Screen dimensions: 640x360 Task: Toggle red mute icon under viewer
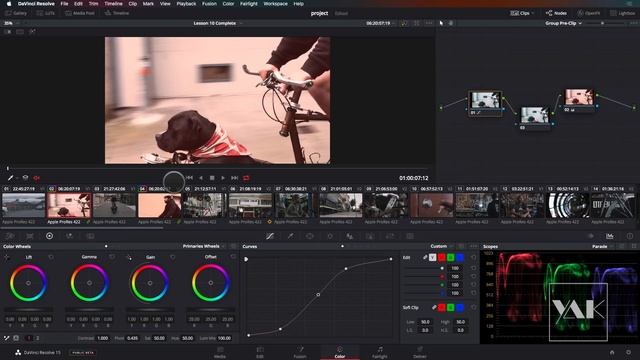tap(37, 178)
